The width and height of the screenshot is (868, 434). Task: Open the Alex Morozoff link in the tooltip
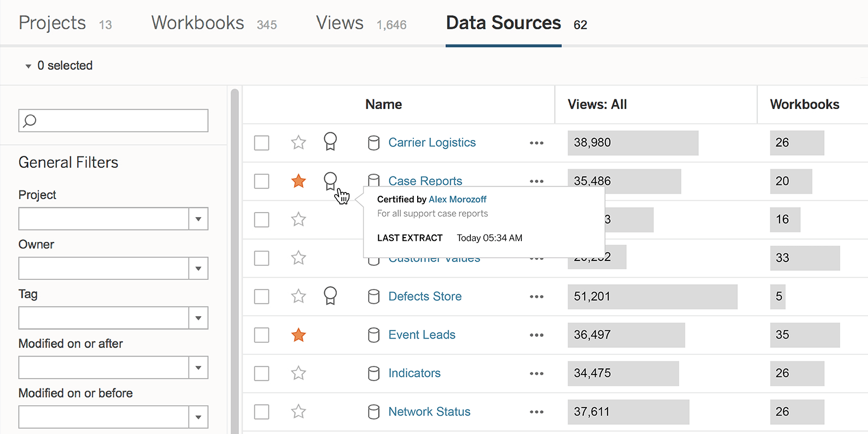click(x=457, y=200)
